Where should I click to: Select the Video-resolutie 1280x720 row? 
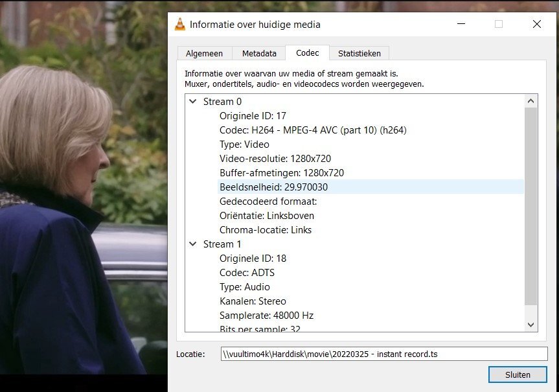275,159
